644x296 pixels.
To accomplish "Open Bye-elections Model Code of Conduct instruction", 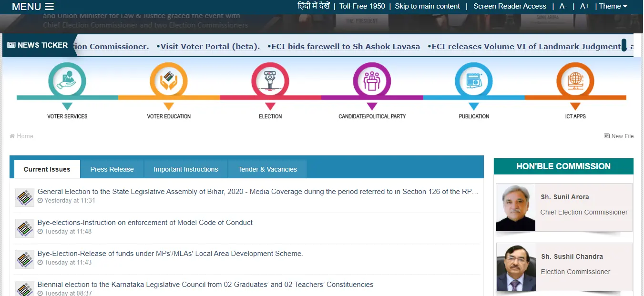I will pyautogui.click(x=145, y=223).
